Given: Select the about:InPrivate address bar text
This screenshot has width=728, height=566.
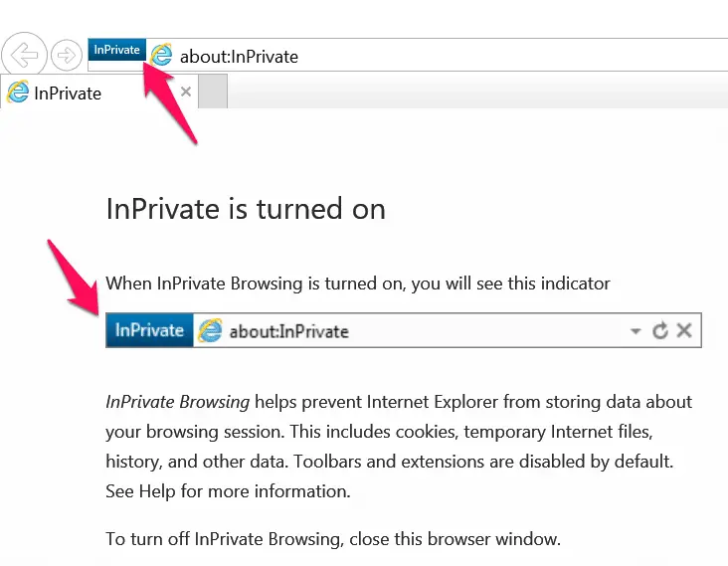Looking at the screenshot, I should [239, 57].
